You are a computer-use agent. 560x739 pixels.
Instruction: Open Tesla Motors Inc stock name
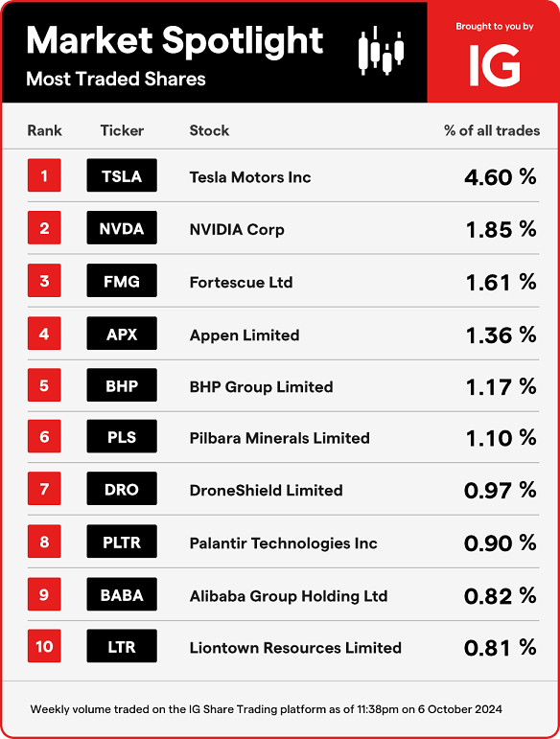[250, 177]
